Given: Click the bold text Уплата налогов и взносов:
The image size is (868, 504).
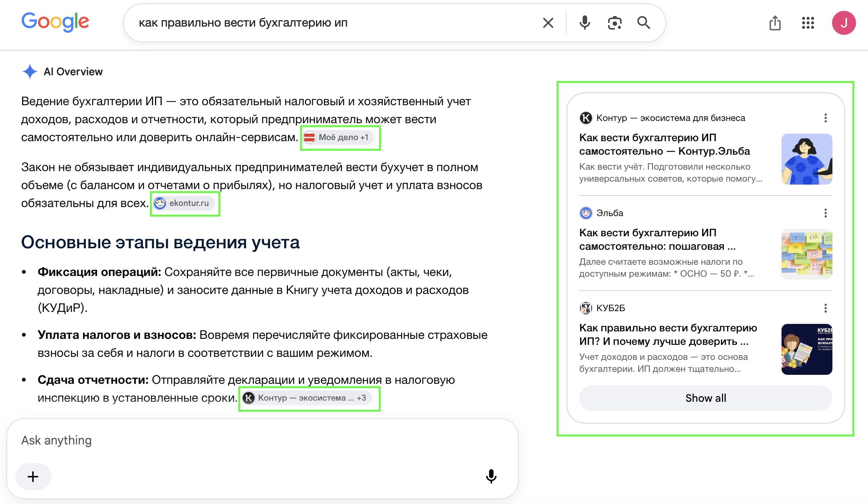Looking at the screenshot, I should 117,335.
